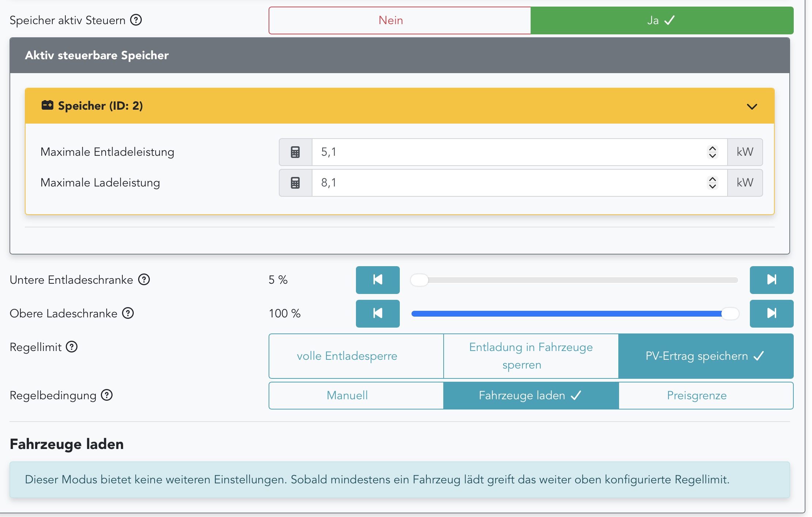
Task: Click stepper arrows of Maximale Ladeleistung
Action: [712, 183]
